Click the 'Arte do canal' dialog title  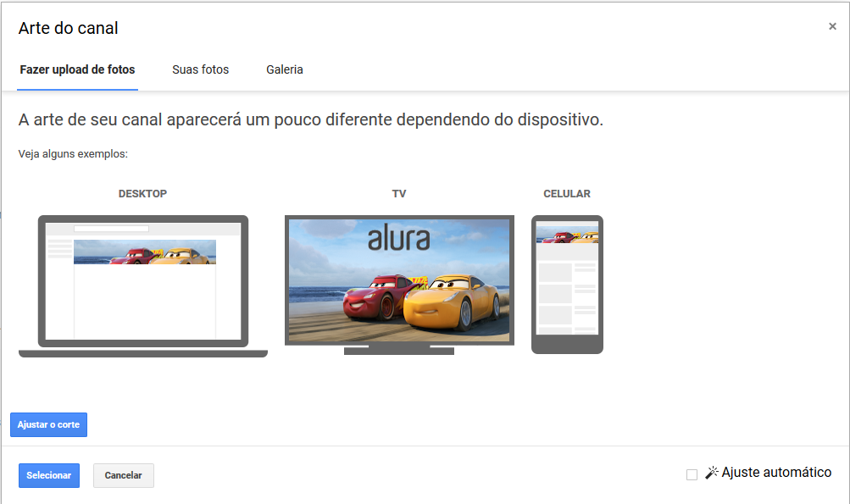69,28
